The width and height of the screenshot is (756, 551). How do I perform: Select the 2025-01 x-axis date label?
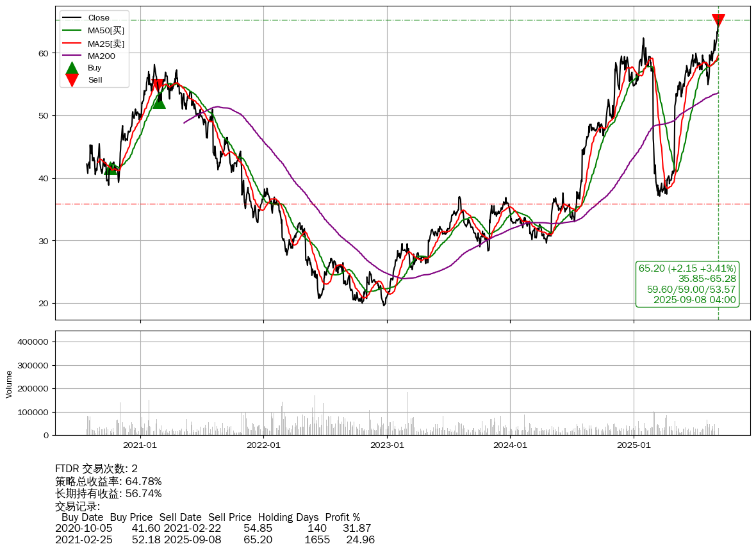634,445
